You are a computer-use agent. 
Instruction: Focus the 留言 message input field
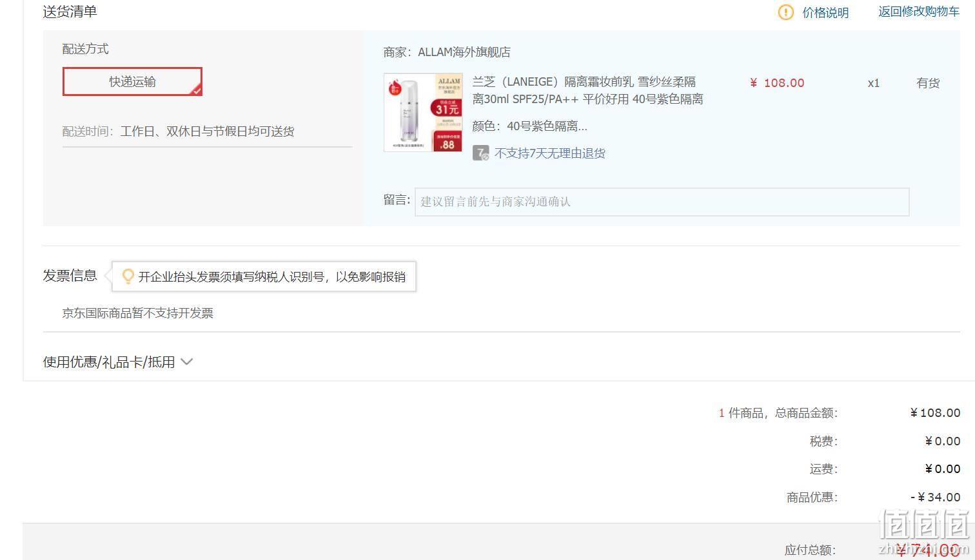pos(662,202)
